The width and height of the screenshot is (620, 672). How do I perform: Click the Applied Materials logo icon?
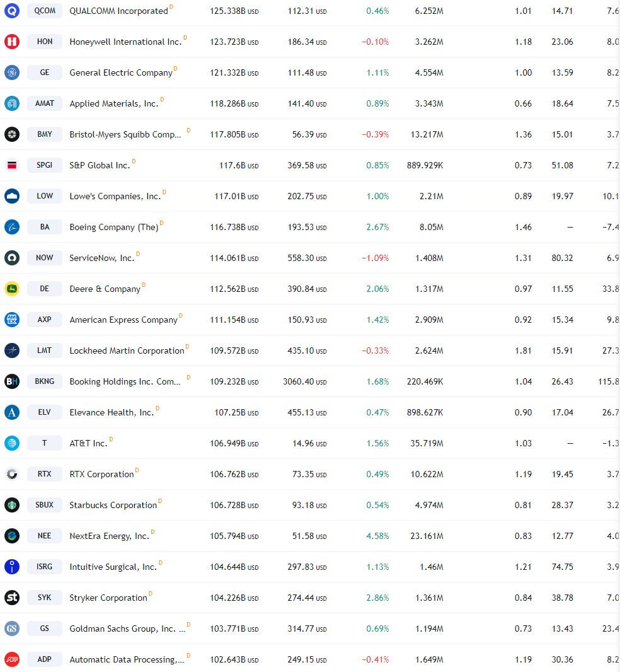coord(12,103)
